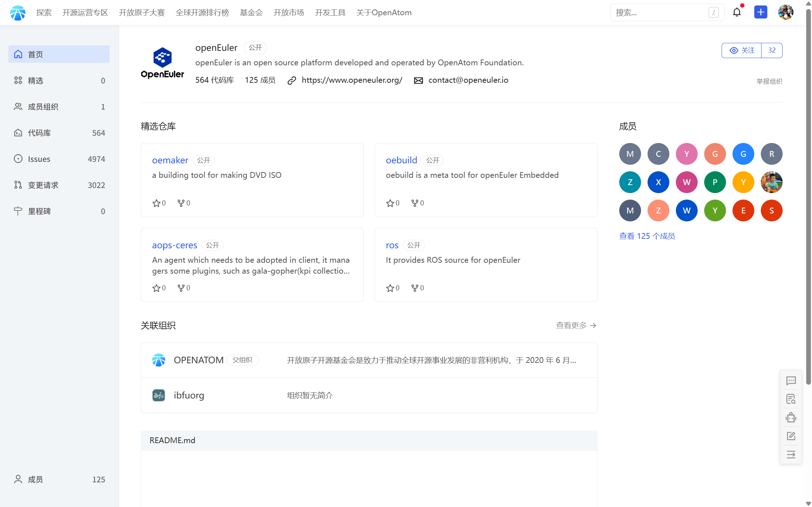Image resolution: width=812 pixels, height=507 pixels.
Task: Open the OPENATOM parent organization row
Action: click(369, 360)
